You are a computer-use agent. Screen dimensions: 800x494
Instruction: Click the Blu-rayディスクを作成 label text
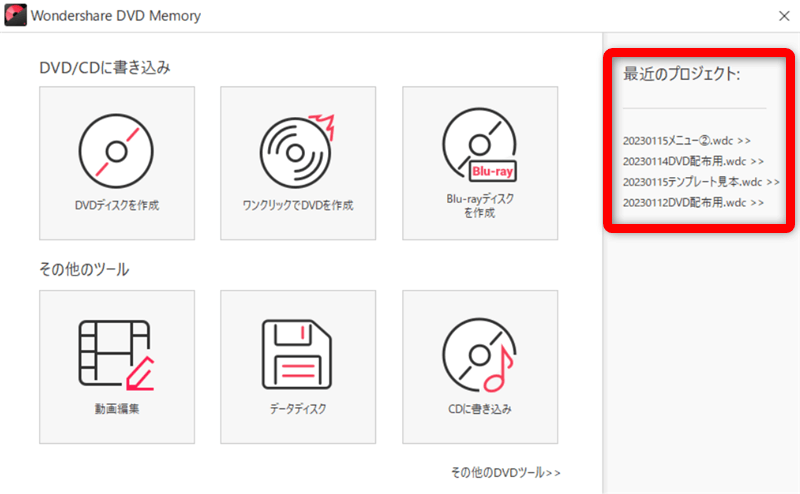480,206
